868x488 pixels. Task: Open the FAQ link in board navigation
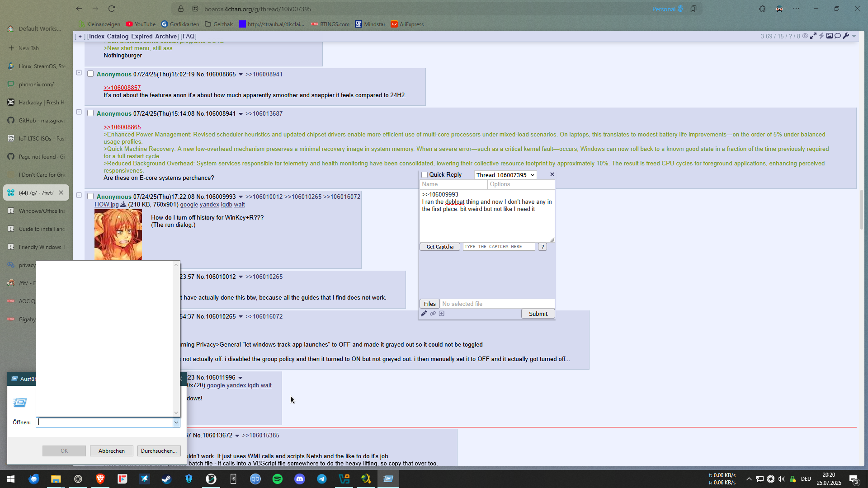pos(189,36)
